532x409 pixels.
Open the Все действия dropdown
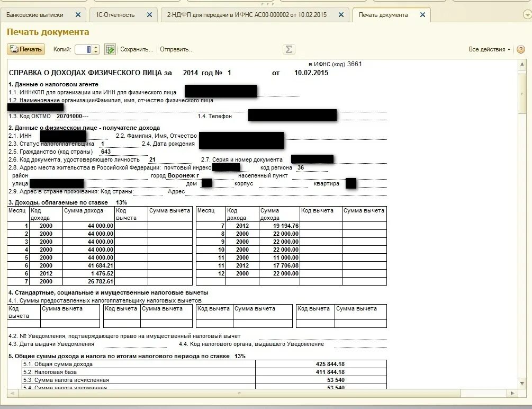point(489,49)
